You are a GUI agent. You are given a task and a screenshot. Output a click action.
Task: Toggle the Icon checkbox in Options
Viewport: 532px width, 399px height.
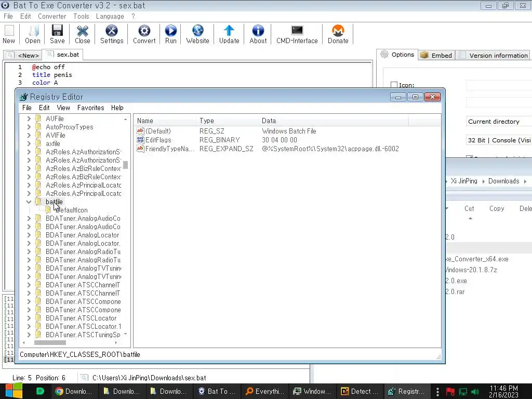point(394,85)
